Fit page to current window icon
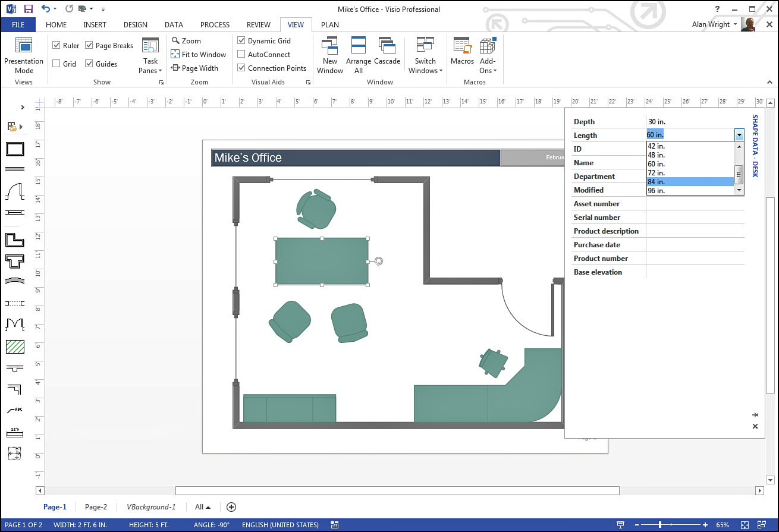The height and width of the screenshot is (532, 779). (745, 525)
